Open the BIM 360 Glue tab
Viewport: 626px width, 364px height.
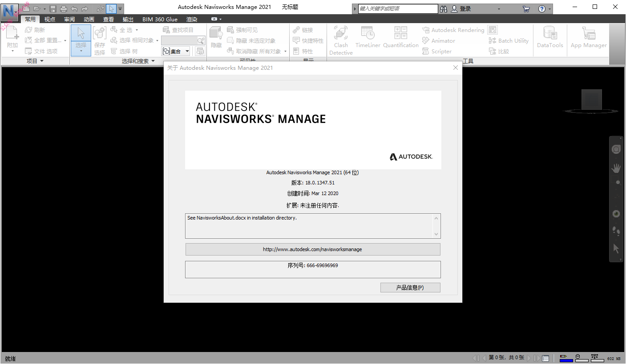(x=160, y=19)
